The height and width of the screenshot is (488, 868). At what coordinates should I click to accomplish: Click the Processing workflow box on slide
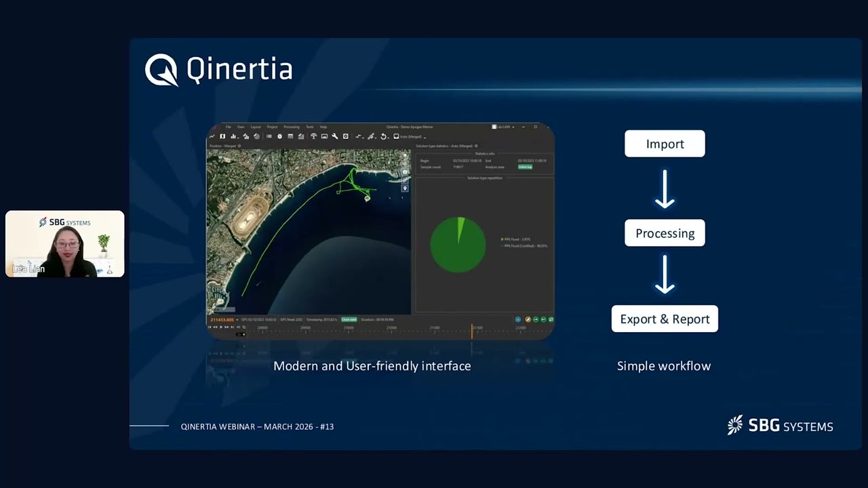(x=665, y=233)
